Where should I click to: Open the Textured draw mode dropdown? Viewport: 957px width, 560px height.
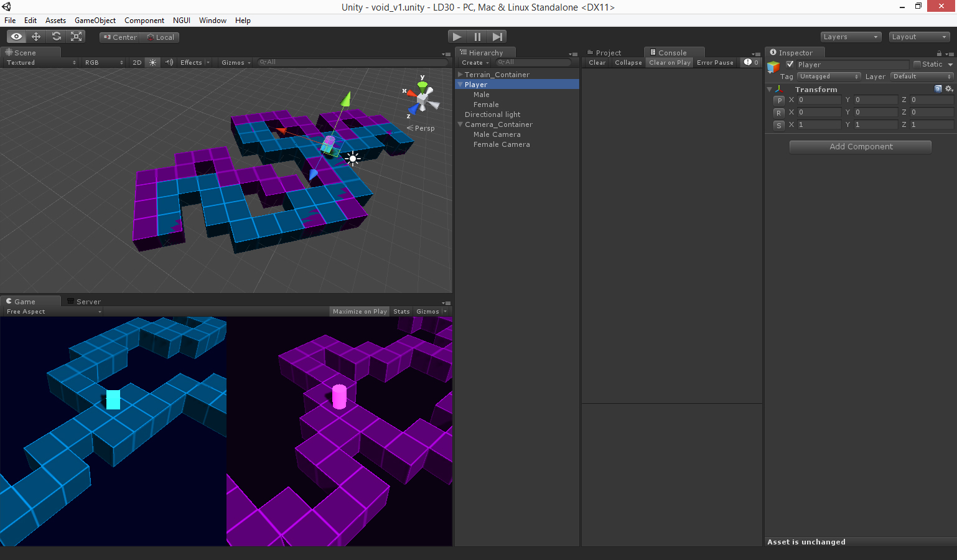click(41, 62)
